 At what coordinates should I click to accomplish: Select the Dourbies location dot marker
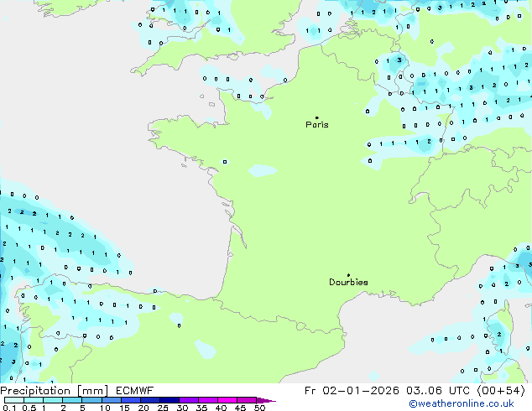tap(348, 275)
